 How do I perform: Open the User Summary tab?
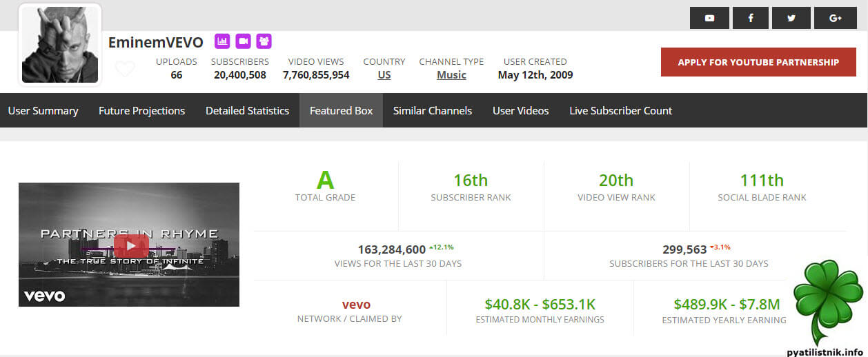43,110
